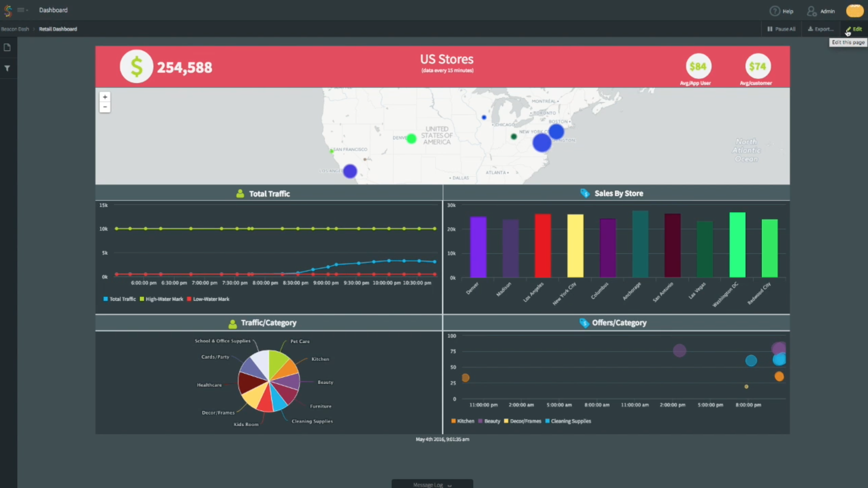Select the Retail Dashboard breadcrumb
The width and height of the screenshot is (868, 488).
[x=58, y=29]
